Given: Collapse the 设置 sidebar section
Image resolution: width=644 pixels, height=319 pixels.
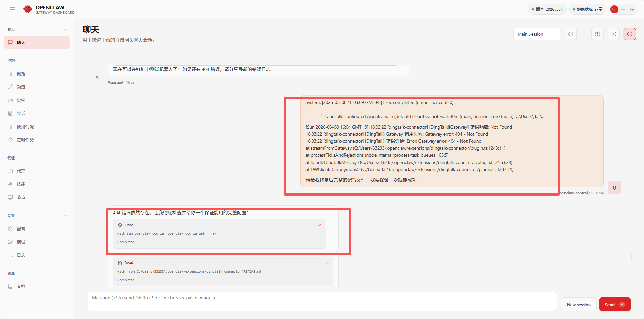Looking at the screenshot, I should [65, 216].
